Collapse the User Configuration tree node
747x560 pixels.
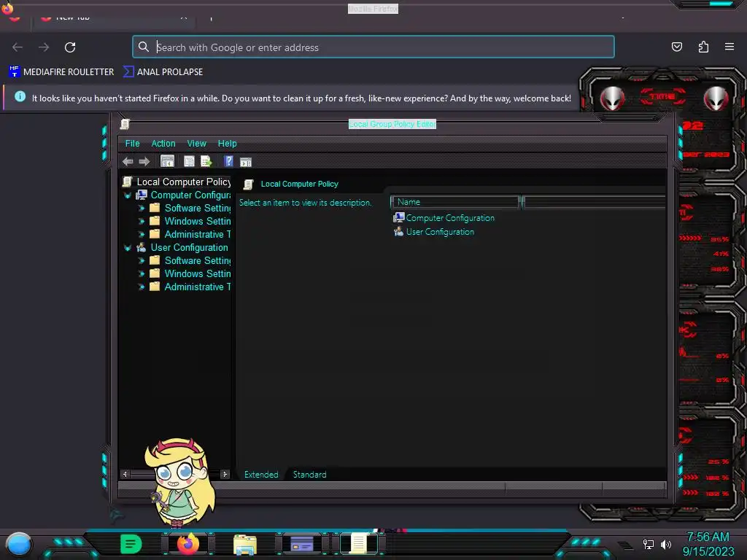tap(128, 248)
